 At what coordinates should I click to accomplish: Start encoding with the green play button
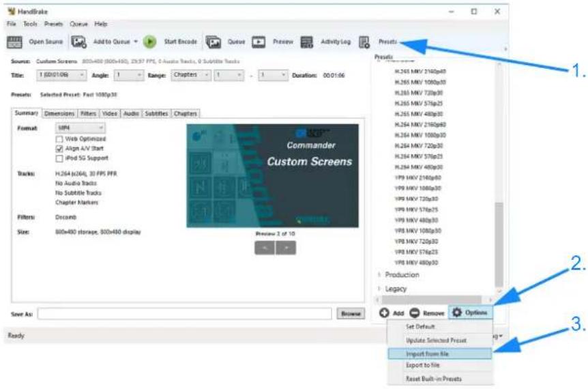point(149,42)
